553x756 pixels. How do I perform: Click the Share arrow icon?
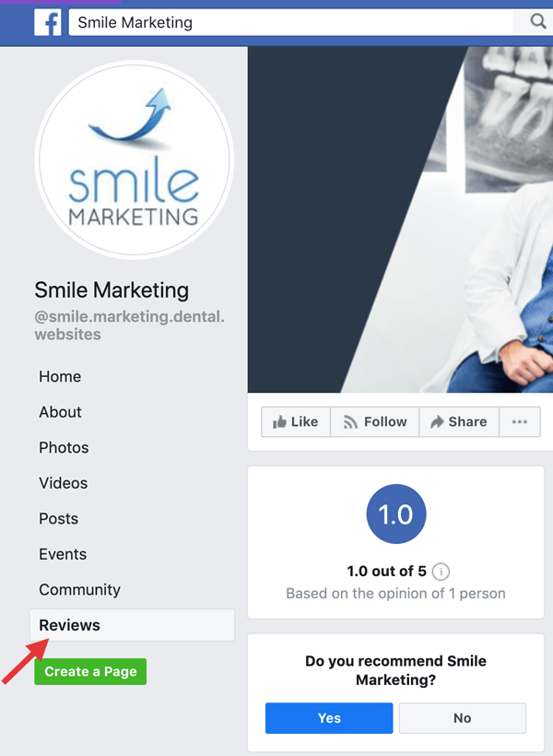tap(437, 422)
